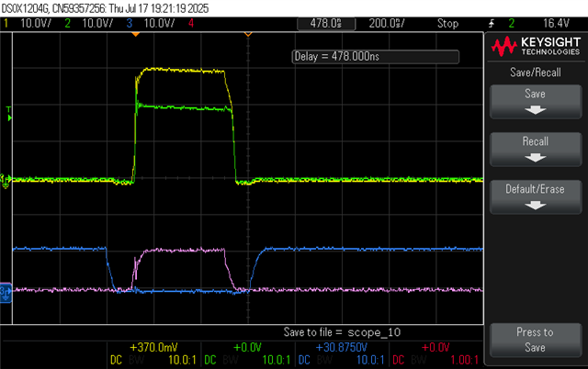This screenshot has height=369, width=588.
Task: Click the Press to Save button
Action: [x=536, y=341]
